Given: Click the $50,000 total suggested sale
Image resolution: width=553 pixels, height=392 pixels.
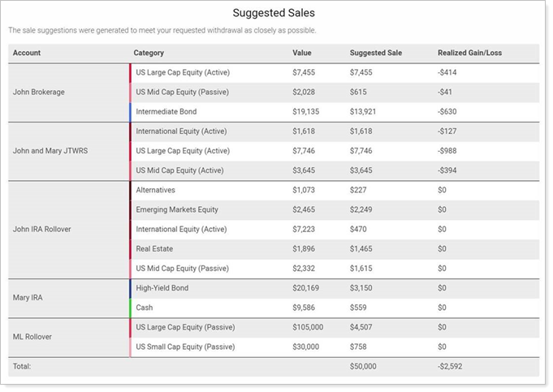Looking at the screenshot, I should pyautogui.click(x=363, y=367).
